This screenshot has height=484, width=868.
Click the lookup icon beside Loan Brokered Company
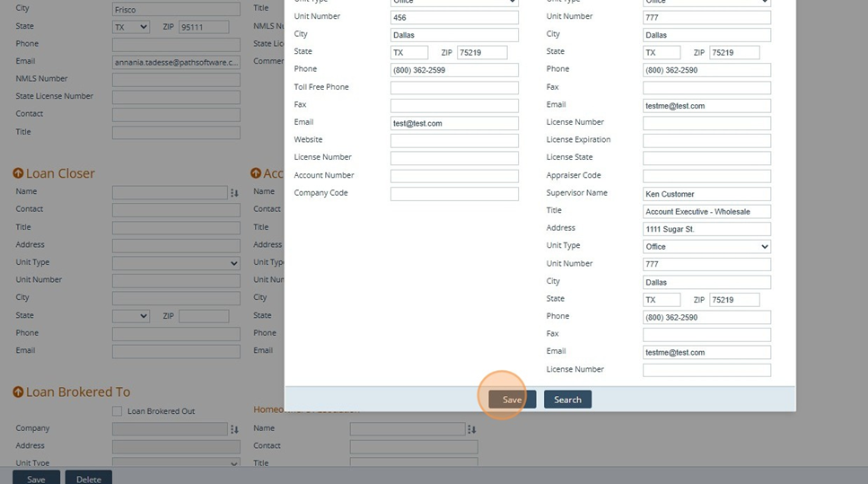click(234, 429)
